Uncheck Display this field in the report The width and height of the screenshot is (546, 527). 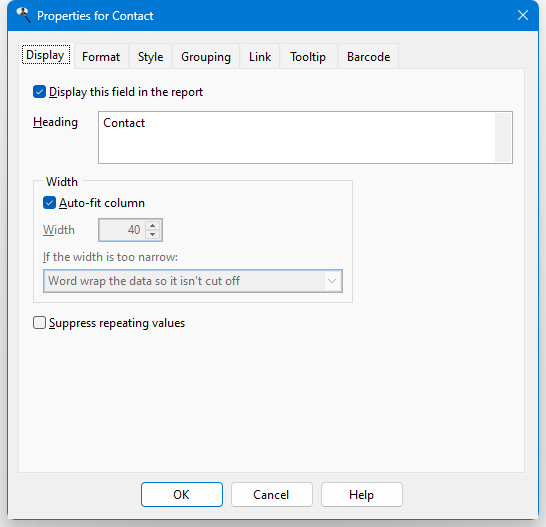tap(39, 92)
